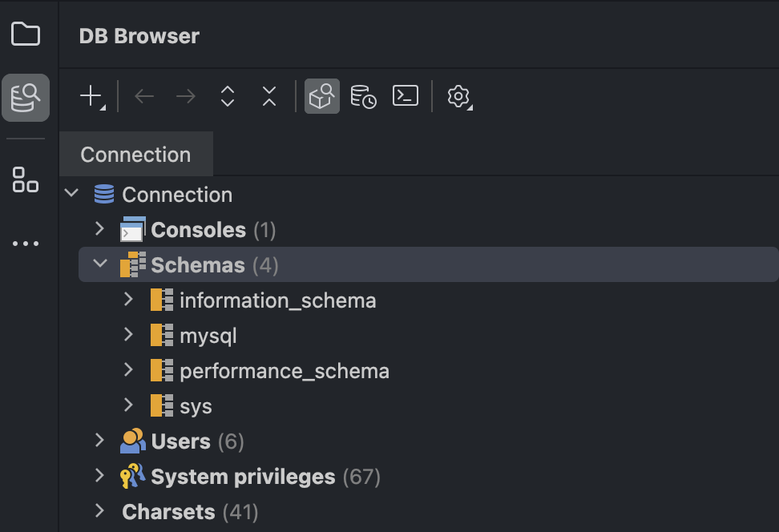
Task: Expand the information_schema schema
Action: point(128,300)
